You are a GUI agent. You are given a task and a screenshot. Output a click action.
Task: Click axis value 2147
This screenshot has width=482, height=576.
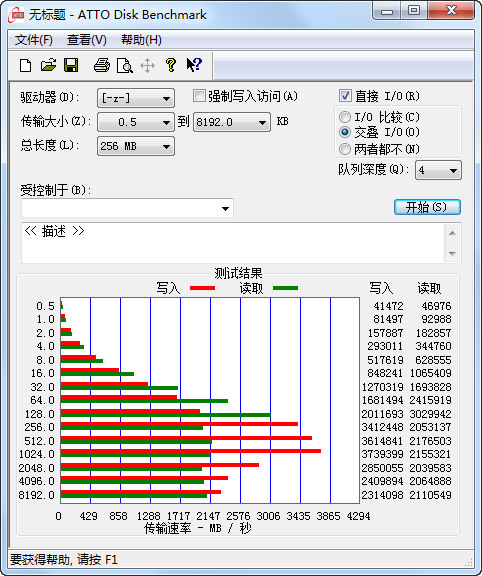coord(208,516)
